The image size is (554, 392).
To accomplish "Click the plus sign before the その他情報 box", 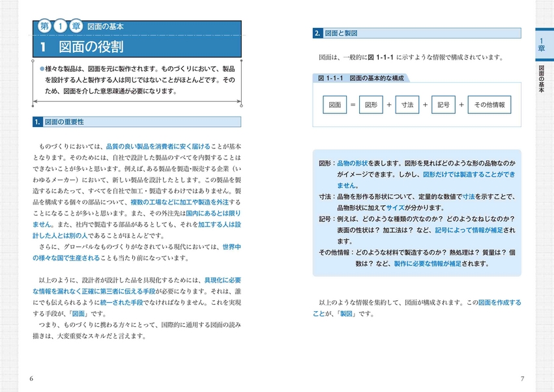I will pos(461,105).
